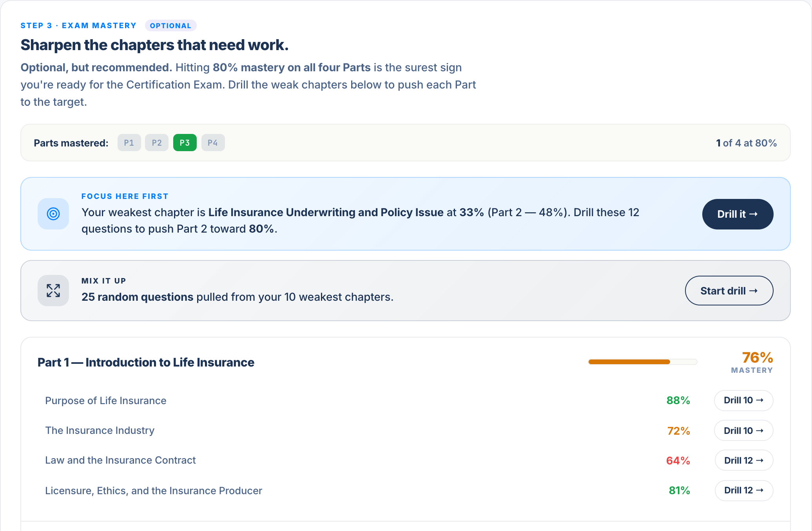Image resolution: width=812 pixels, height=531 pixels.
Task: Click the Purpose of Life Insurance chapter
Action: pyautogui.click(x=106, y=401)
